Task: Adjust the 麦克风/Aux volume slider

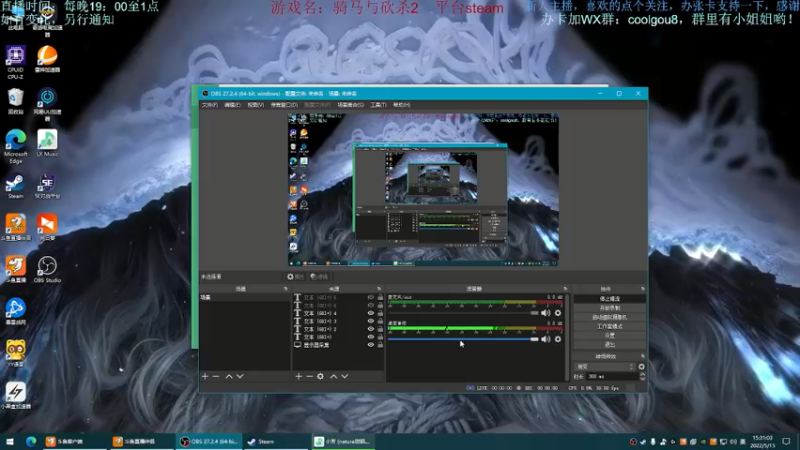Action: (463, 313)
